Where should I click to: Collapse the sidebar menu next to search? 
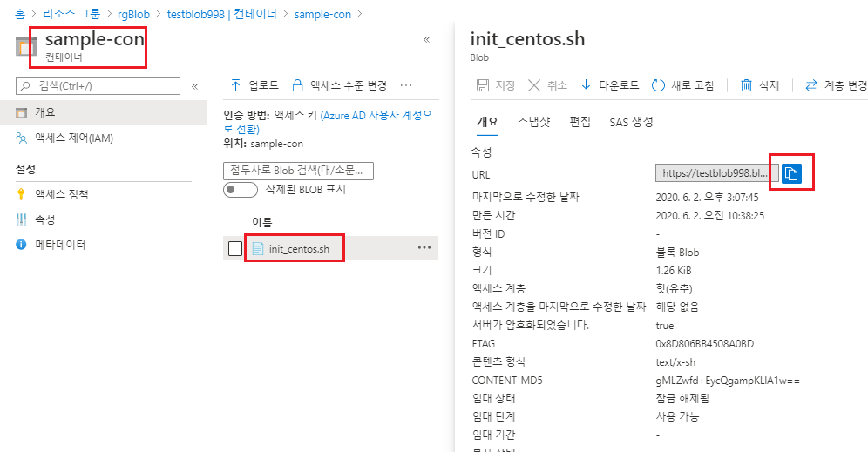[x=195, y=86]
